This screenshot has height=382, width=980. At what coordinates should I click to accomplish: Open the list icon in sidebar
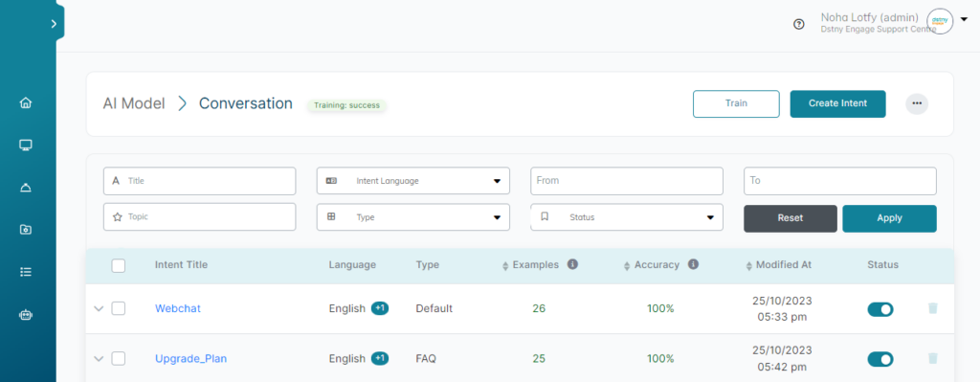point(26,272)
